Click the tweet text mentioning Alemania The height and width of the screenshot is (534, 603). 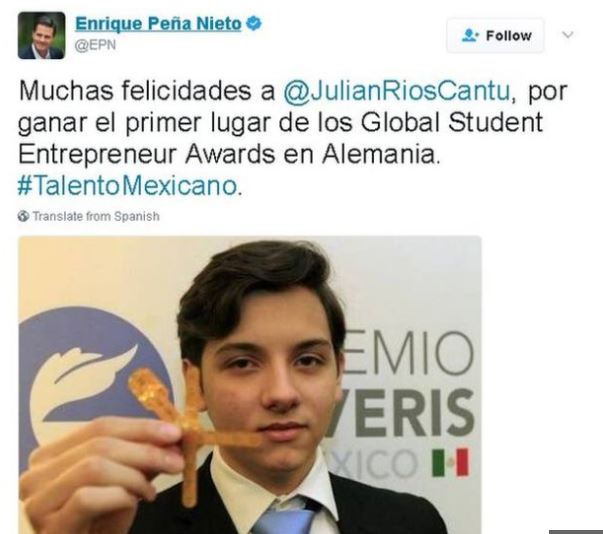[x=229, y=154]
